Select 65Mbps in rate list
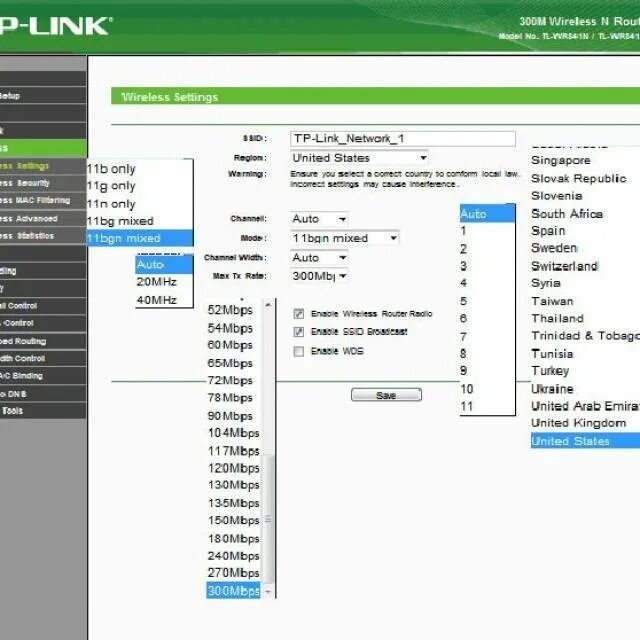 pyautogui.click(x=233, y=363)
